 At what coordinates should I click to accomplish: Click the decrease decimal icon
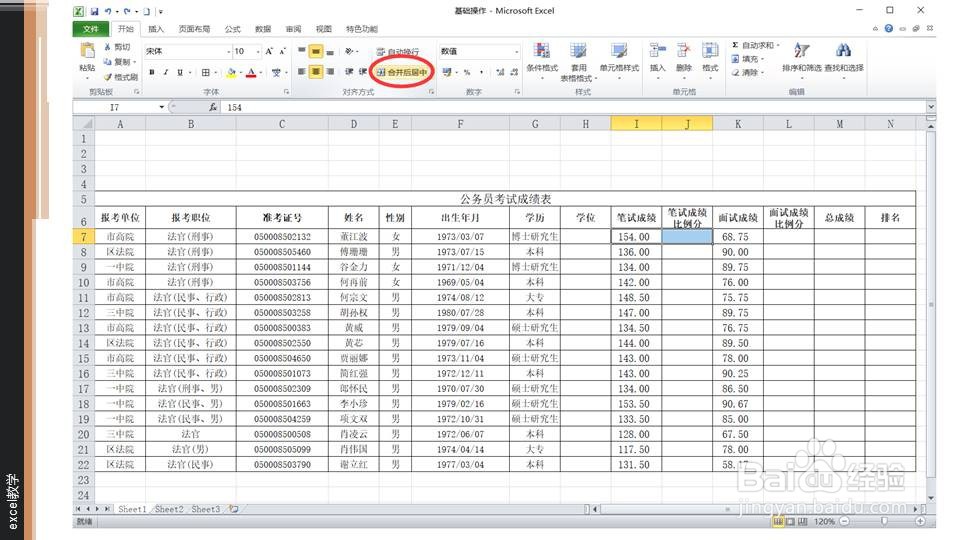tap(514, 72)
